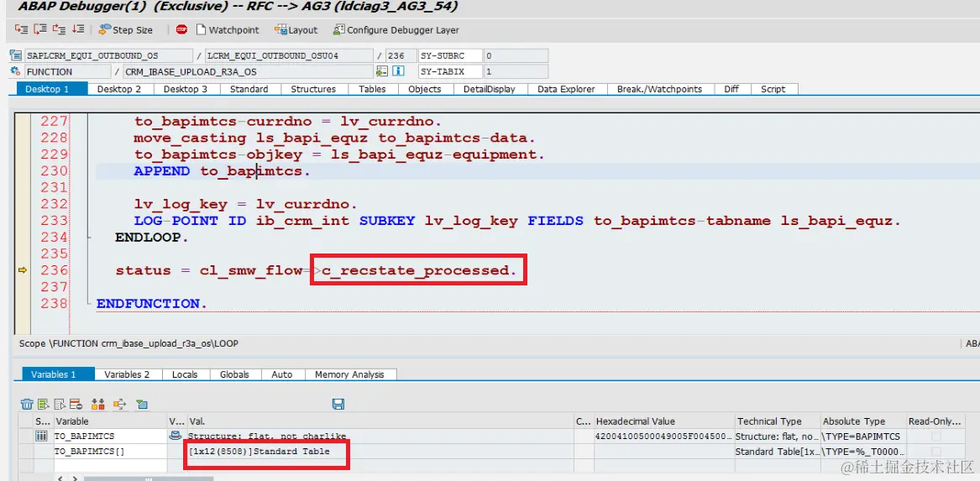Click the change-value icon in TO_BAPIMTCS row
This screenshot has height=481, width=980.
click(x=176, y=436)
